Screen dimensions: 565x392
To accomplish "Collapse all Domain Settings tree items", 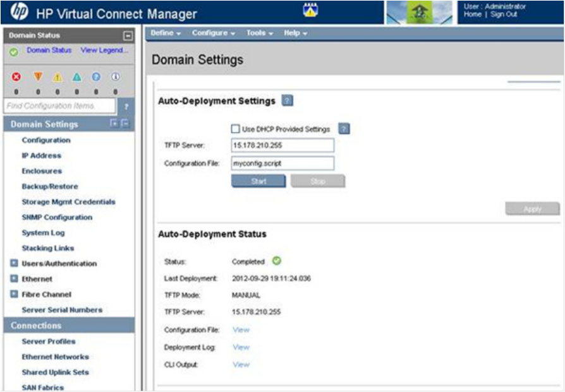I will (125, 123).
